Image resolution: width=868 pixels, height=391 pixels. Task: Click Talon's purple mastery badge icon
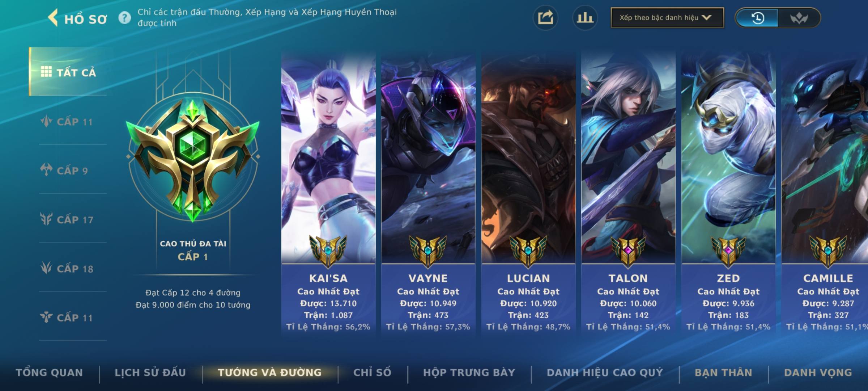(x=628, y=251)
